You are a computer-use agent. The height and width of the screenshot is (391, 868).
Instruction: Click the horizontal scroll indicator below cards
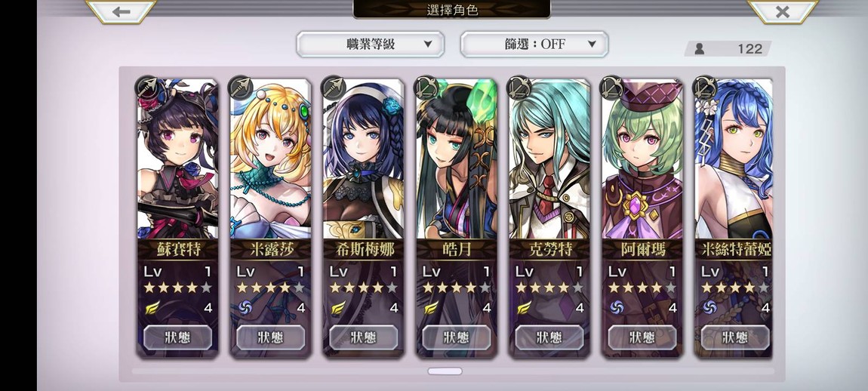point(445,371)
